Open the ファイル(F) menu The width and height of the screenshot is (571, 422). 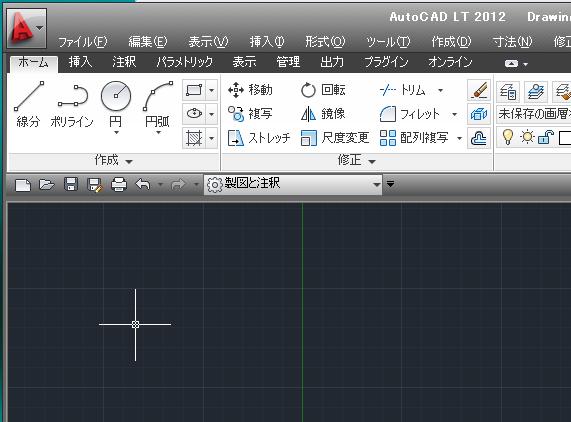click(83, 42)
